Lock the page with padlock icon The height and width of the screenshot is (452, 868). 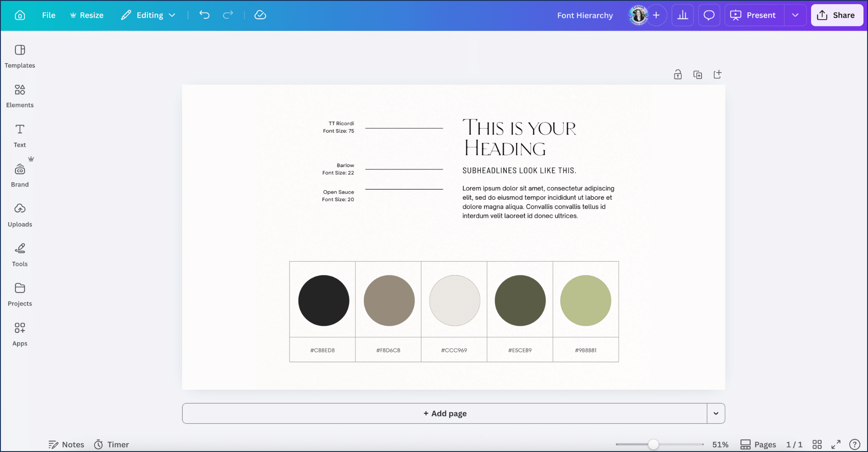click(678, 75)
